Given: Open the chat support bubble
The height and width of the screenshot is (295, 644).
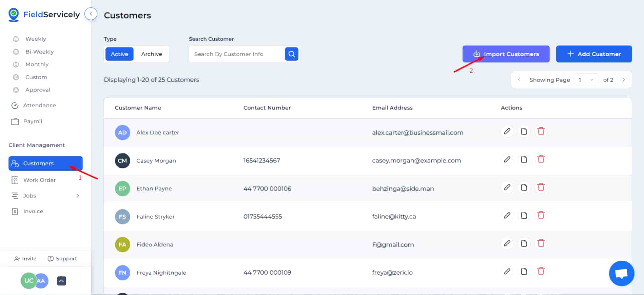Looking at the screenshot, I should coord(622,273).
